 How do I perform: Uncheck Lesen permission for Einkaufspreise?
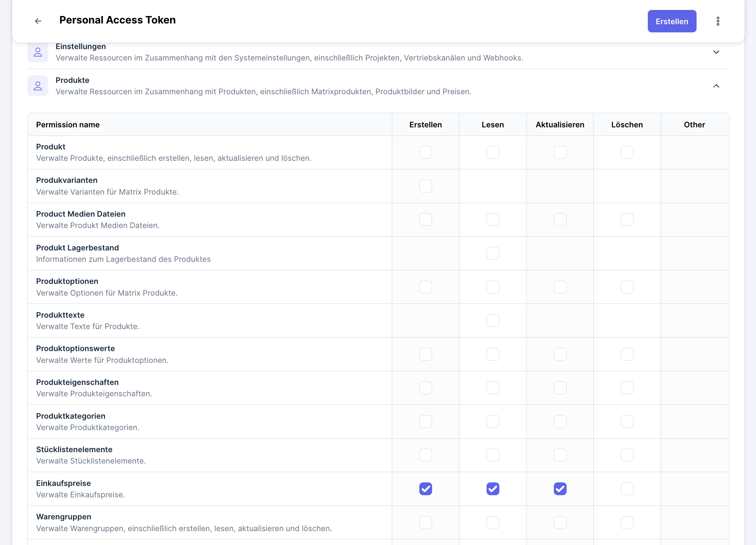click(493, 489)
